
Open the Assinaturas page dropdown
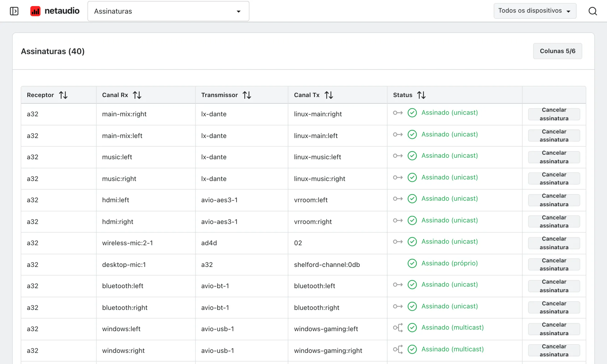point(168,11)
